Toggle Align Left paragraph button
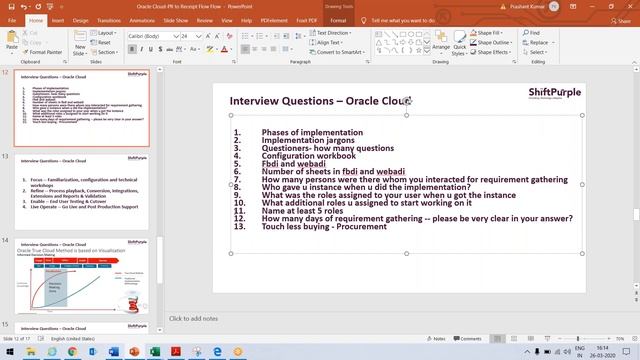 click(x=245, y=49)
